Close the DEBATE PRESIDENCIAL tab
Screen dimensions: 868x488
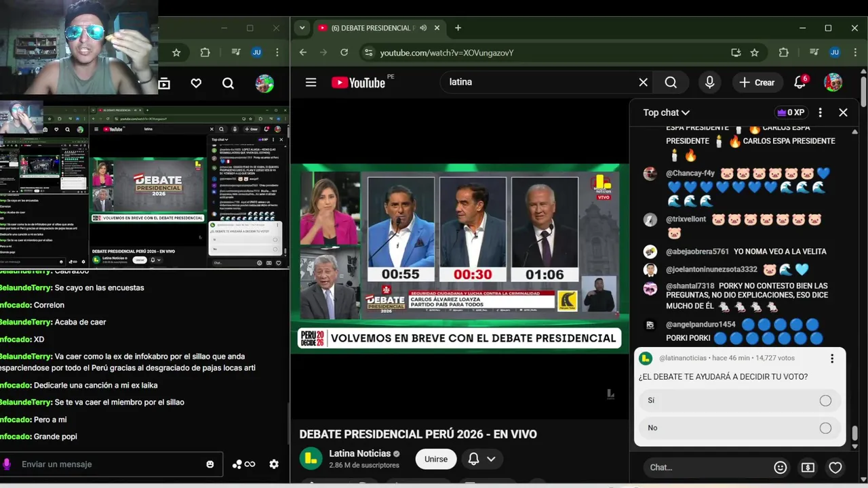(437, 28)
